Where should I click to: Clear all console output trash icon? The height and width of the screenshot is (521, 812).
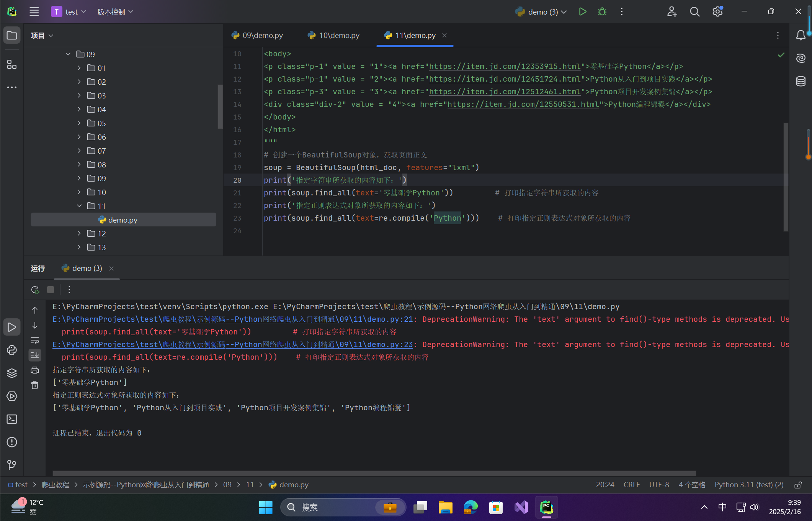pos(35,385)
